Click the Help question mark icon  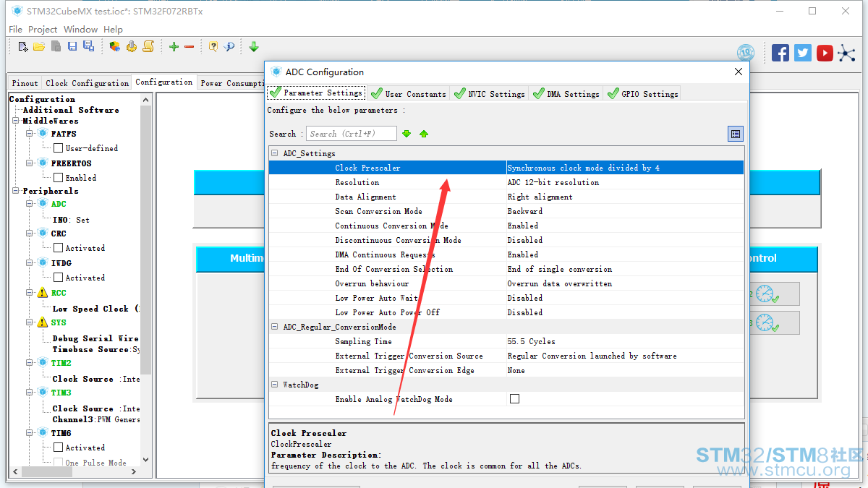pyautogui.click(x=213, y=46)
